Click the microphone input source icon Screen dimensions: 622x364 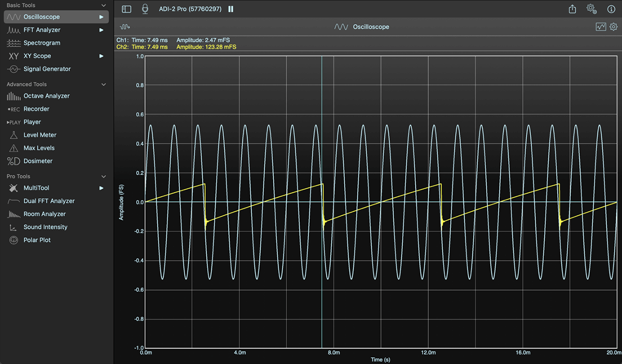(145, 9)
